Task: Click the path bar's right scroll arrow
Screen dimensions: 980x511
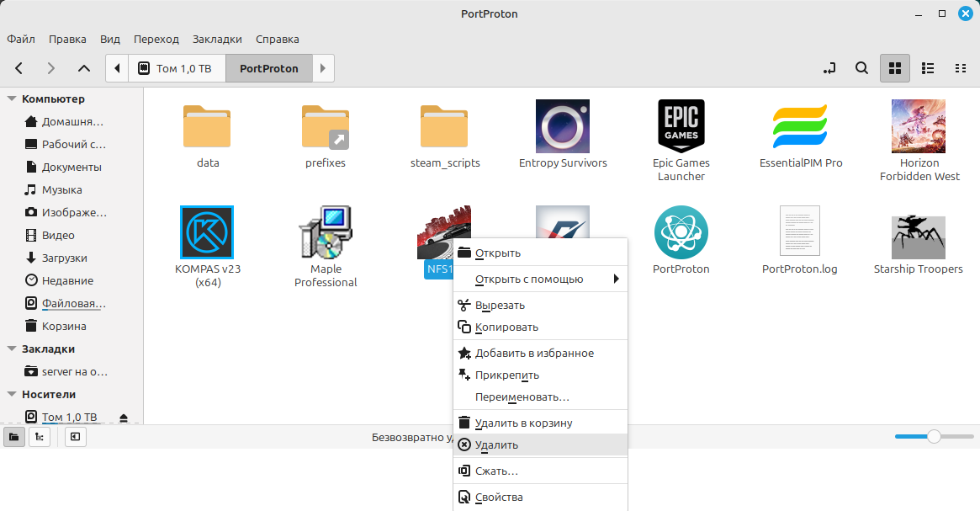Action: [323, 68]
